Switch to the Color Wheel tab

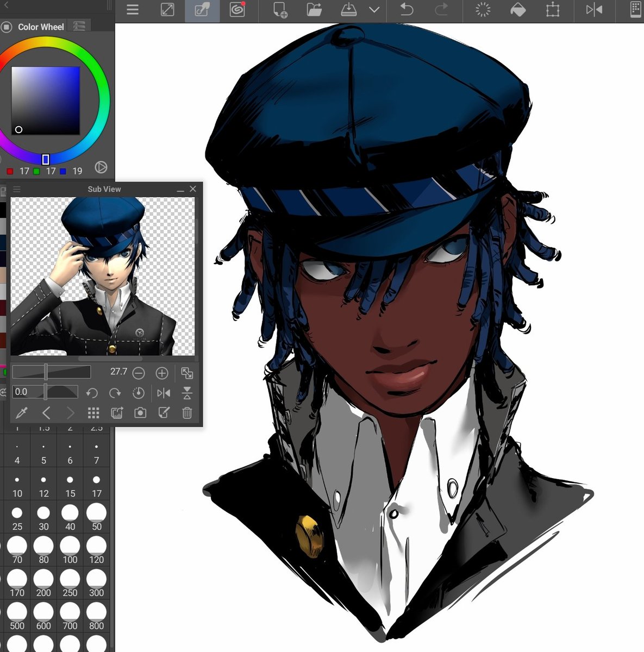[x=34, y=27]
